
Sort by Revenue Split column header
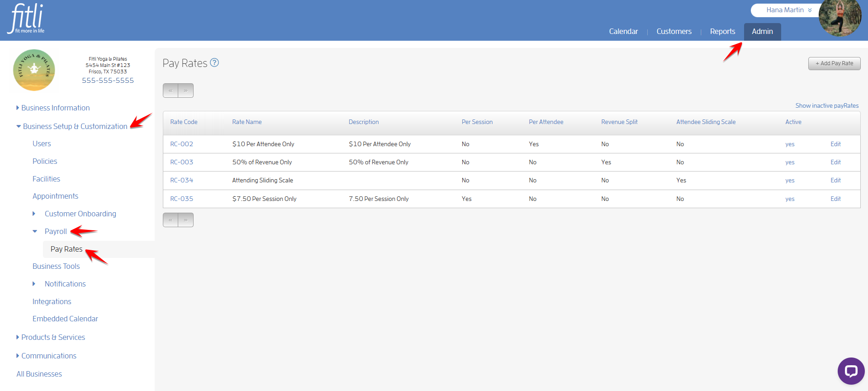619,122
